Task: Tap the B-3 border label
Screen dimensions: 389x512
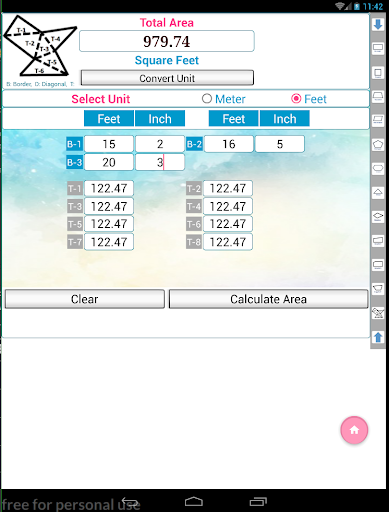Action: (74, 162)
